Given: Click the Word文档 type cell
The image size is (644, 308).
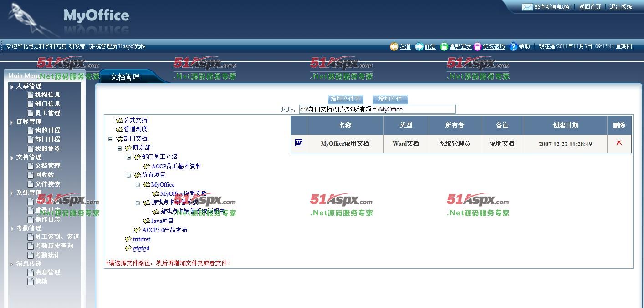Looking at the screenshot, I should click(x=406, y=143).
